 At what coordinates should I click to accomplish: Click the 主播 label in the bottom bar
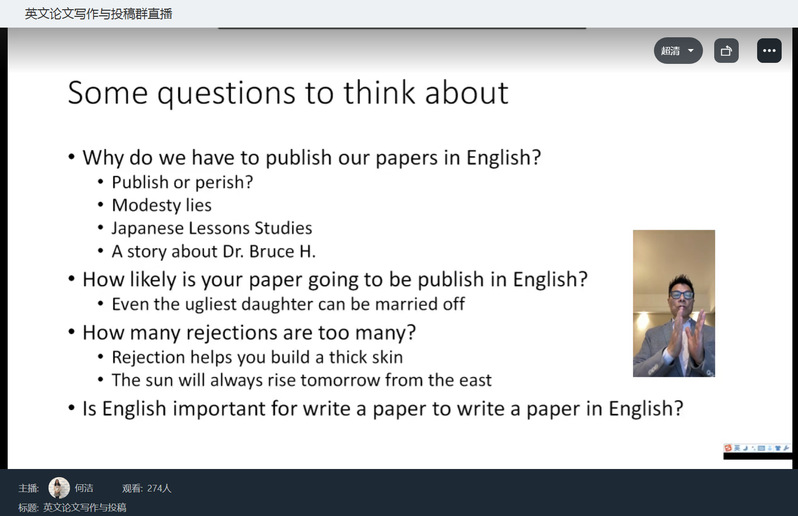click(28, 488)
